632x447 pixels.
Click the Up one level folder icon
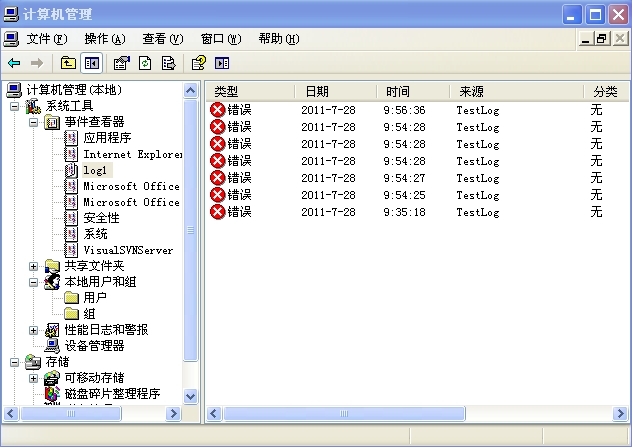click(68, 63)
